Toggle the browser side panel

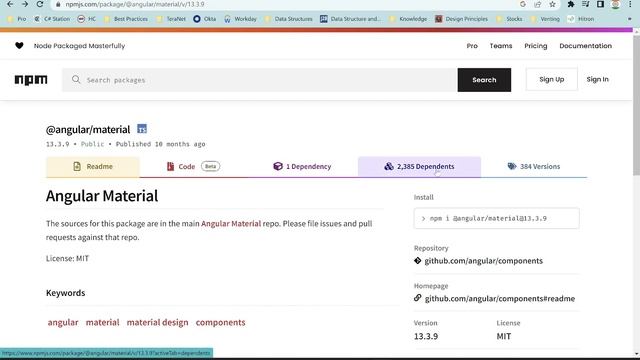[600, 4]
